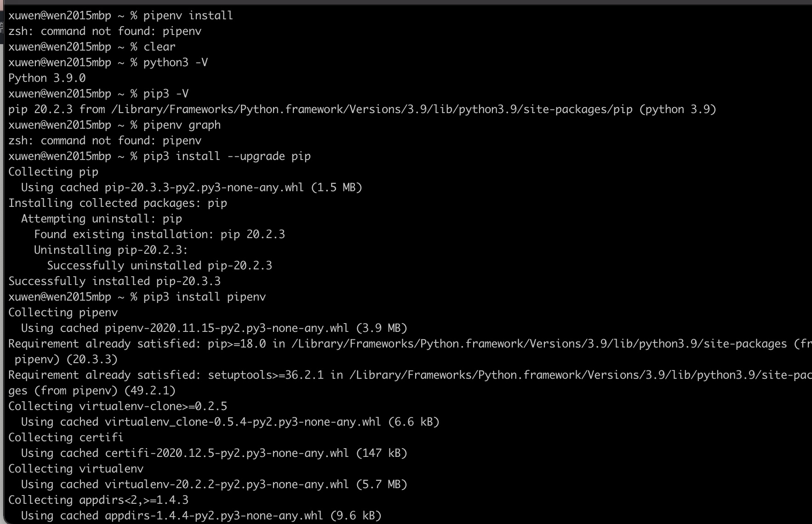Viewport: 812px width, 524px height.
Task: Click "Found existing installation: pip 20.2.3"
Action: click(160, 234)
